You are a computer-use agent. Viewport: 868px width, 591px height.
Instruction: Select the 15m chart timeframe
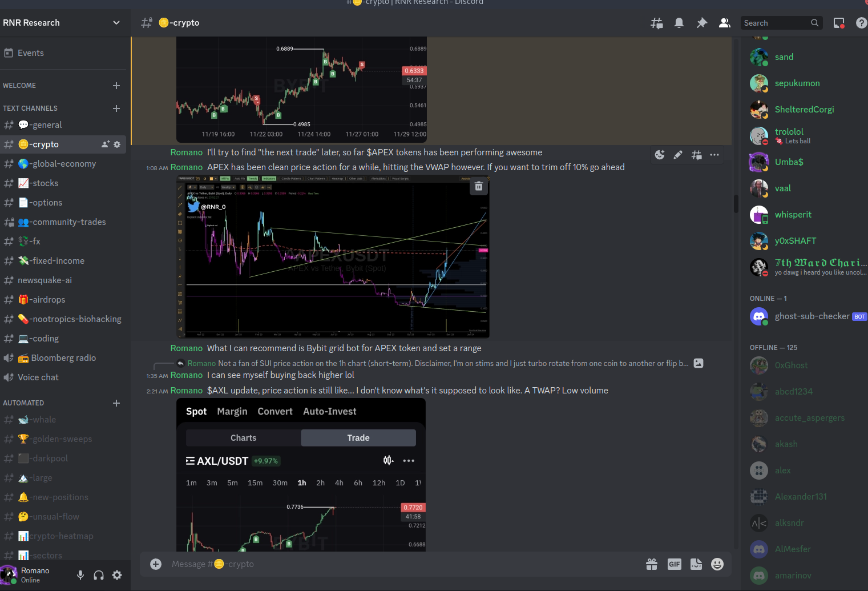(255, 483)
